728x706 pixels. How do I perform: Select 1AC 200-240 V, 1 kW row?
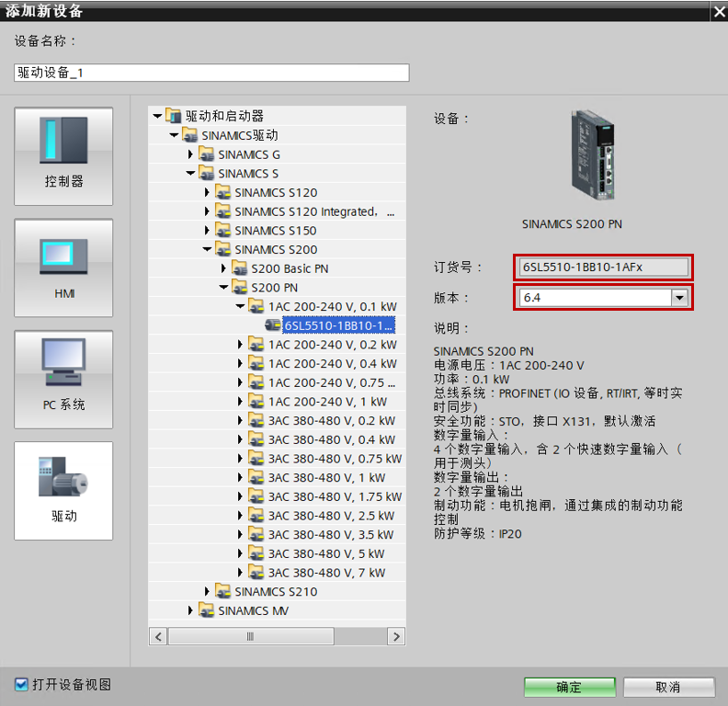[x=277, y=402]
